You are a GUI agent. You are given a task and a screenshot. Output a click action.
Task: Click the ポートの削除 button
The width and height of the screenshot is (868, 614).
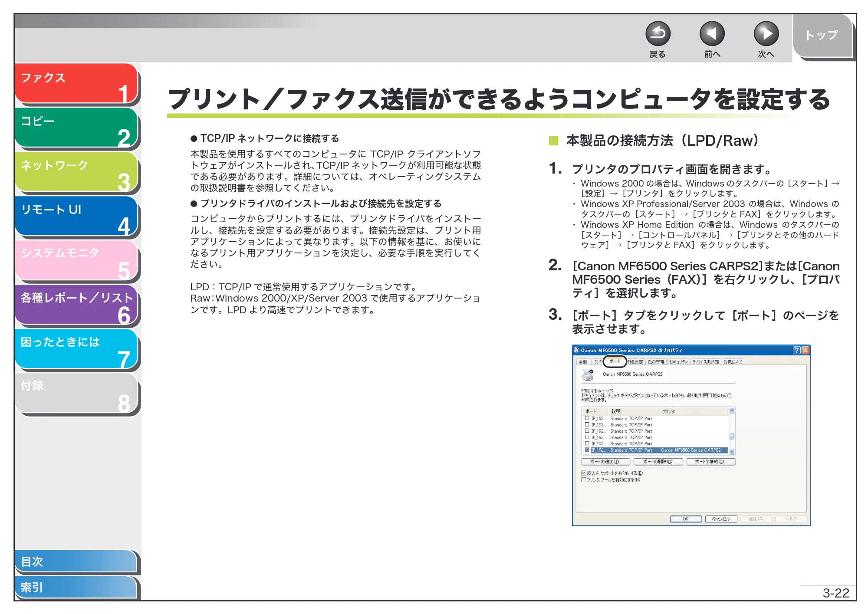coord(658,462)
